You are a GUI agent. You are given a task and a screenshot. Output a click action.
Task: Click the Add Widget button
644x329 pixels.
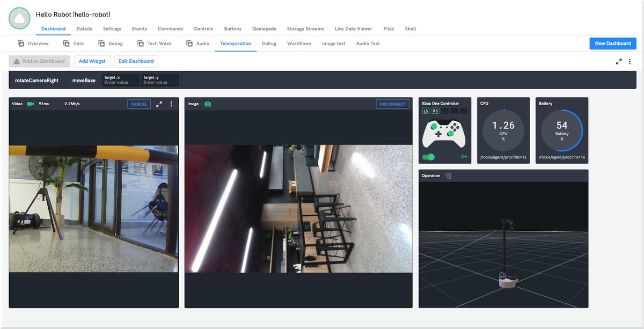click(92, 61)
